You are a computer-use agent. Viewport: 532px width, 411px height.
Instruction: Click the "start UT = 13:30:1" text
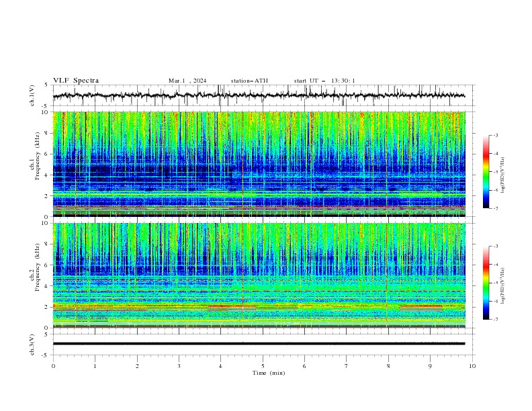point(324,81)
